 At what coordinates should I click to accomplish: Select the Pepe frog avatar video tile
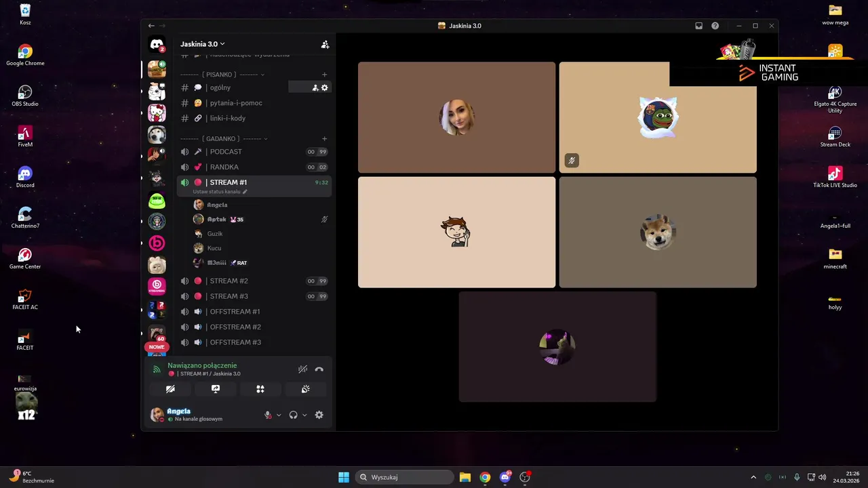point(658,117)
